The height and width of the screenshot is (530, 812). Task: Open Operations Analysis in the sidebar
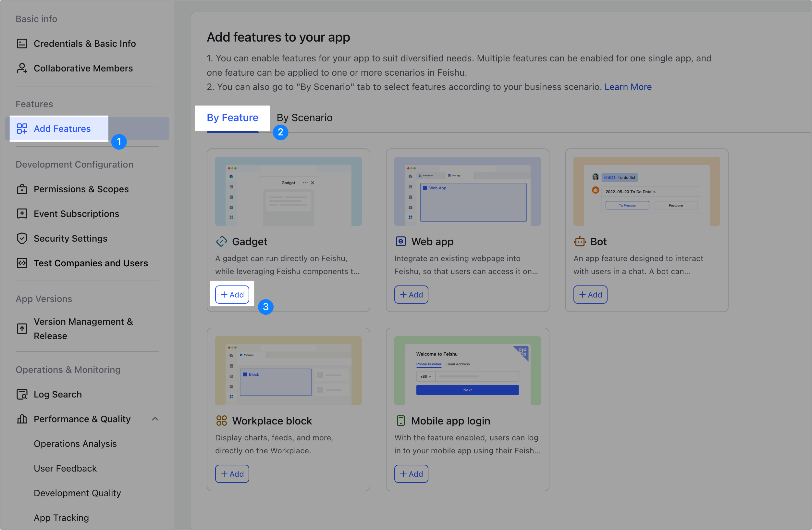tap(75, 444)
